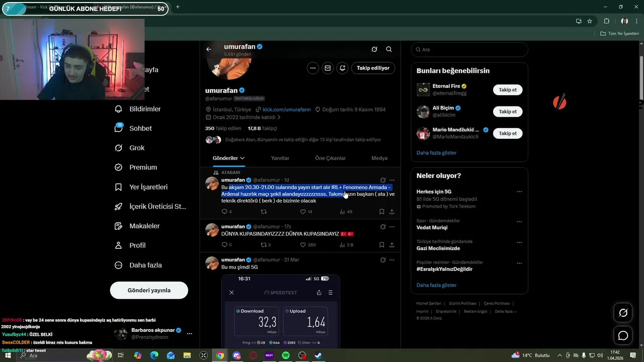Click the Gönderi yayınla button

click(x=149, y=290)
